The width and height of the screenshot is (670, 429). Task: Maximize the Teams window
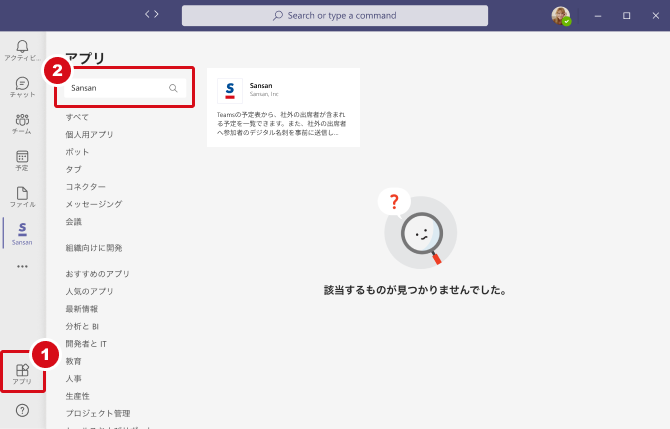(626, 16)
